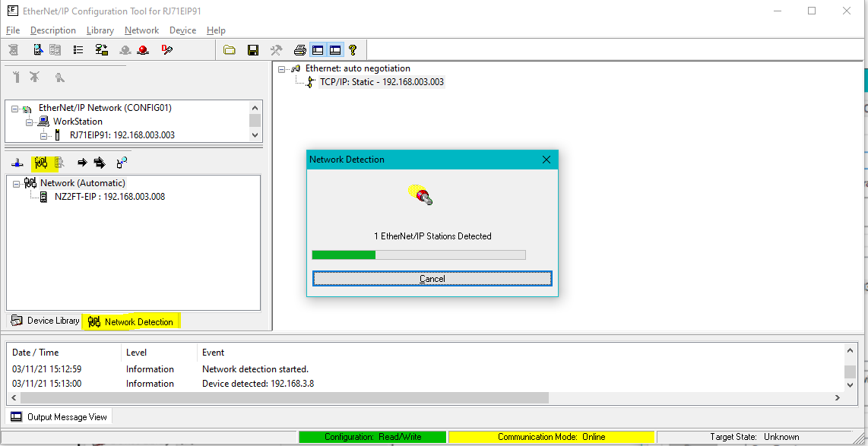
Task: Start network detection with the highlighted devices icon
Action: (41, 163)
